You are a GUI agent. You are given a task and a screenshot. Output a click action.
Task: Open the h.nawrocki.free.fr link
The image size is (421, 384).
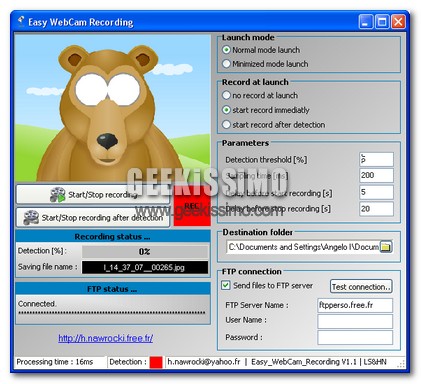(x=106, y=338)
